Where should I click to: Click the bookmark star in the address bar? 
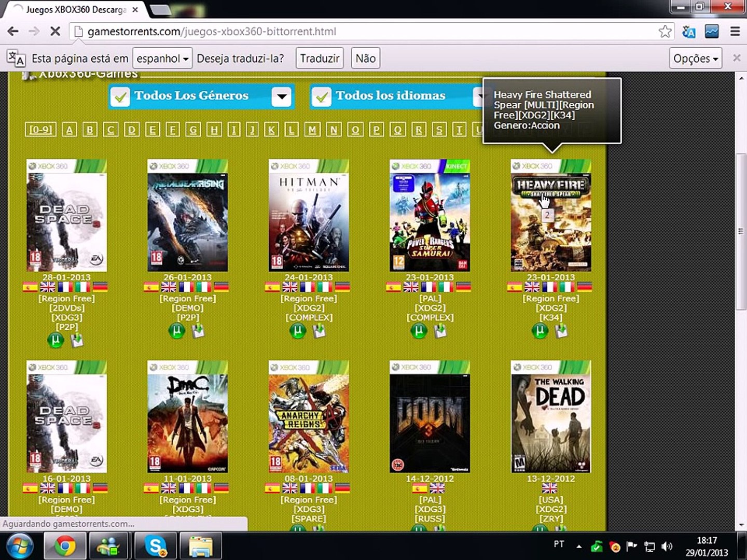pos(665,32)
